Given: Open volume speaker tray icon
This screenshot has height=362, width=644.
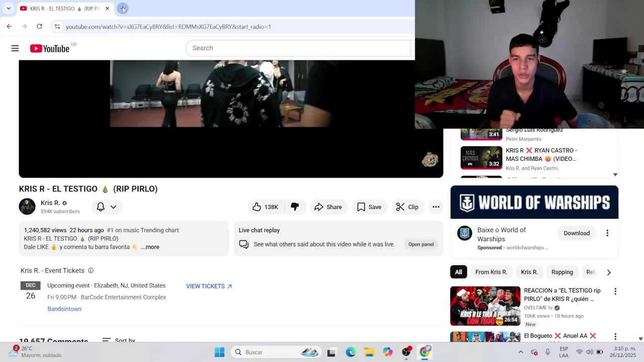Looking at the screenshot, I should [x=589, y=352].
